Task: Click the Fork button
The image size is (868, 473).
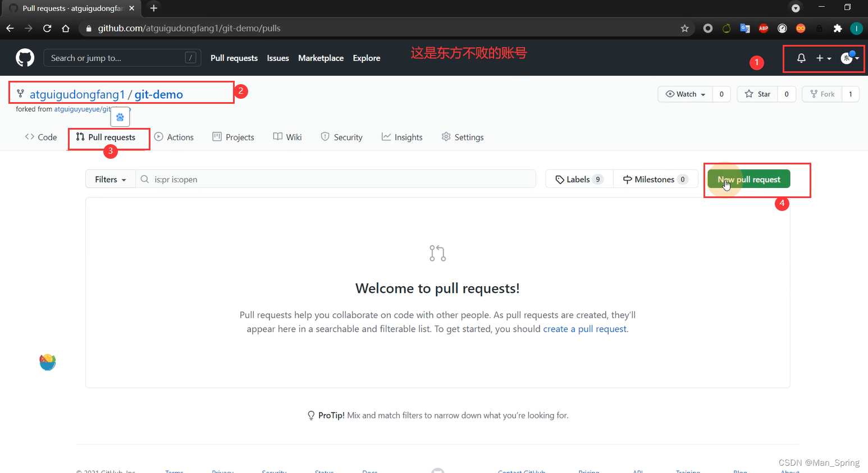Action: coord(822,94)
